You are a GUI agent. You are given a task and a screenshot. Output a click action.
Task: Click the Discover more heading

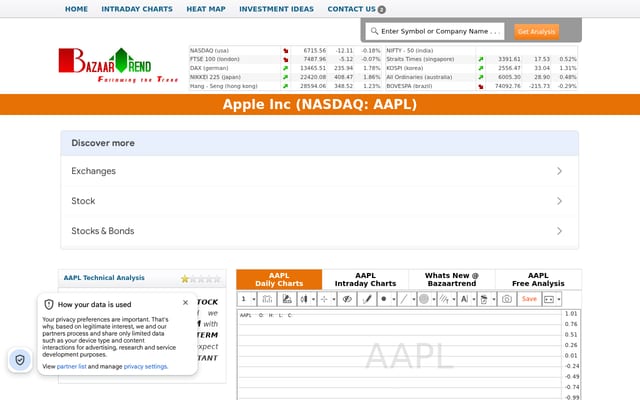pos(103,143)
